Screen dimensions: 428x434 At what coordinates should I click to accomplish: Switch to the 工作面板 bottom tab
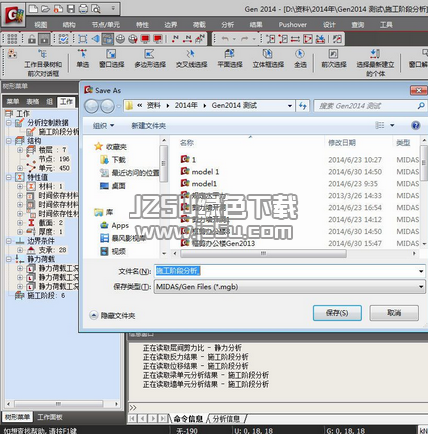(x=50, y=417)
